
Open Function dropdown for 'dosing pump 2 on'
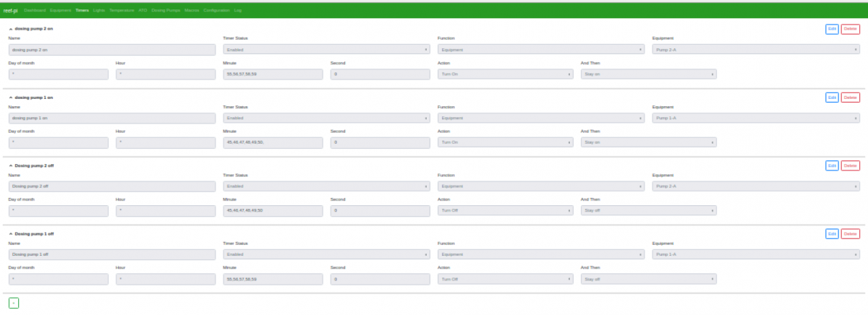pos(541,50)
